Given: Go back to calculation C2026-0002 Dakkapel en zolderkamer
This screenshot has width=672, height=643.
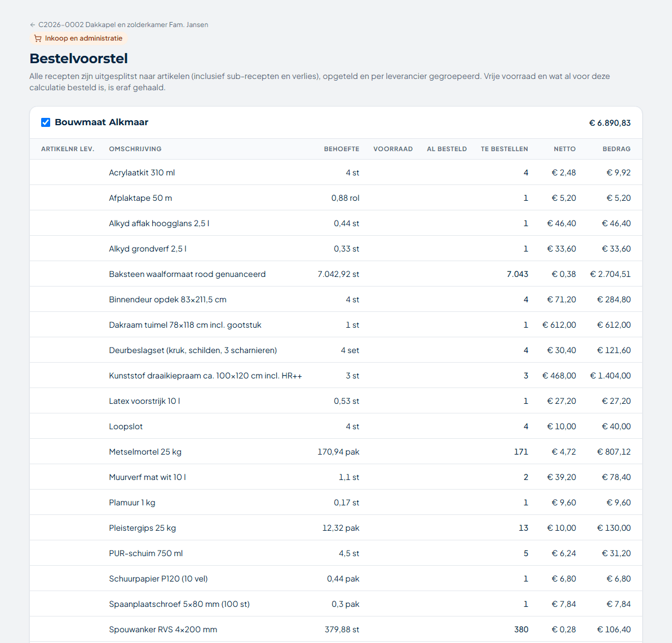Looking at the screenshot, I should pyautogui.click(x=119, y=25).
